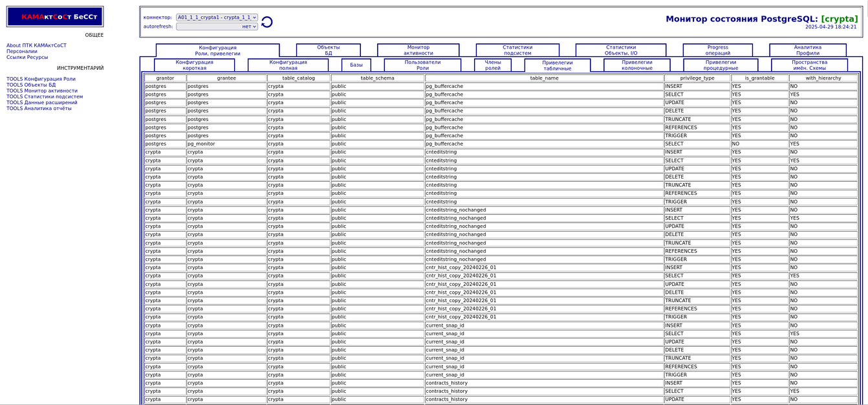Open TOOLS Монитор активности link
The image size is (868, 405).
click(42, 91)
